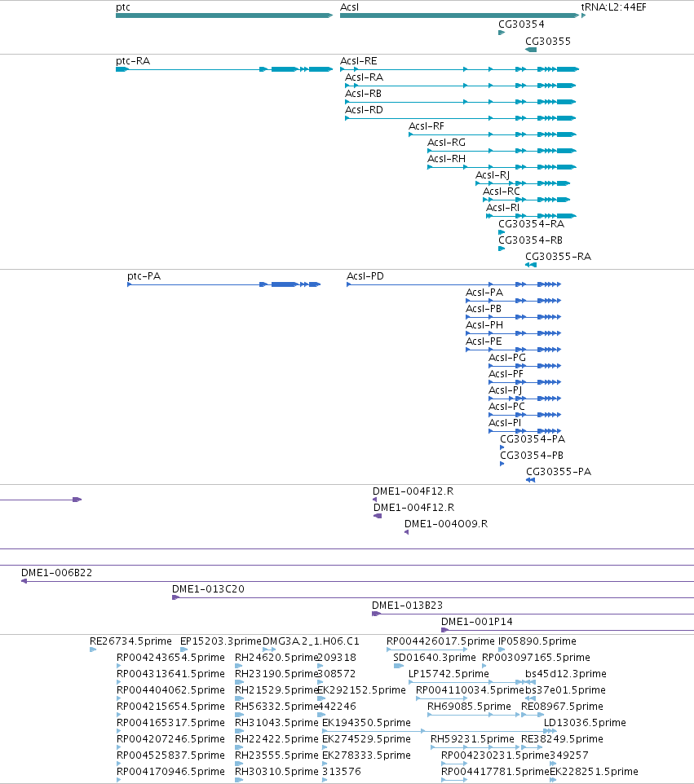Select the CG30354 gene label
The height and width of the screenshot is (784, 694).
pyautogui.click(x=521, y=24)
